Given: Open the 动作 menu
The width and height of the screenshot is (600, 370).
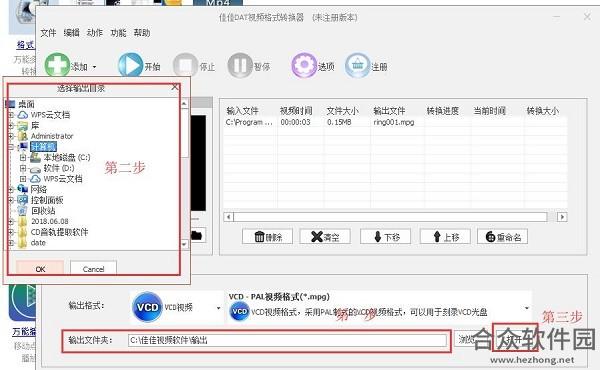Looking at the screenshot, I should 95,33.
